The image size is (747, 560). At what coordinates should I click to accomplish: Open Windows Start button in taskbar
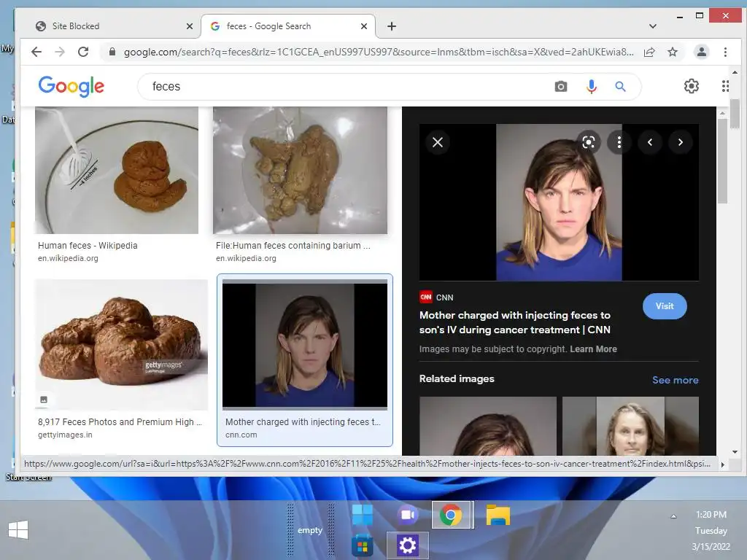[18, 529]
